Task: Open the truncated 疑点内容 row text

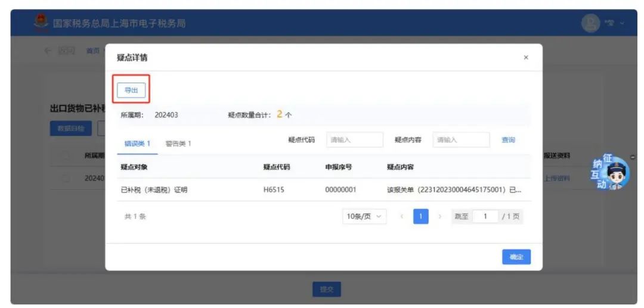Action: click(454, 190)
